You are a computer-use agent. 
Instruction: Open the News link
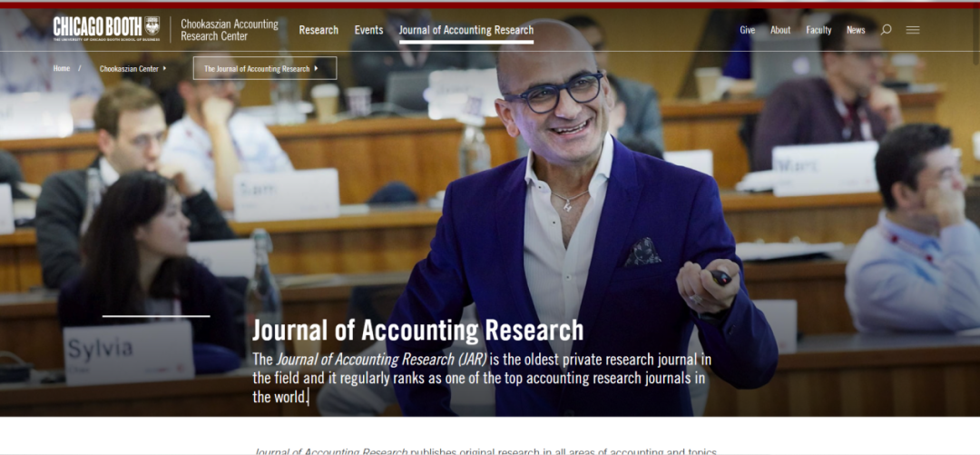pos(856,29)
